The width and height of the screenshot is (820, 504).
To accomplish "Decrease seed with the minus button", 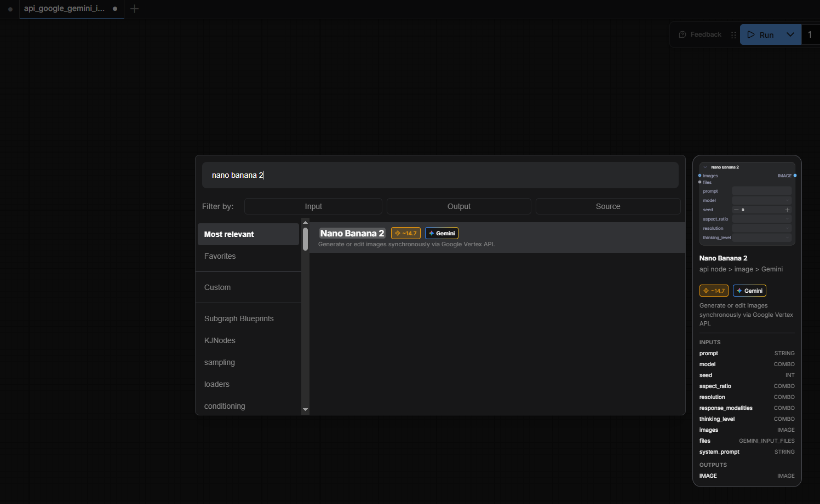I will click(x=736, y=210).
